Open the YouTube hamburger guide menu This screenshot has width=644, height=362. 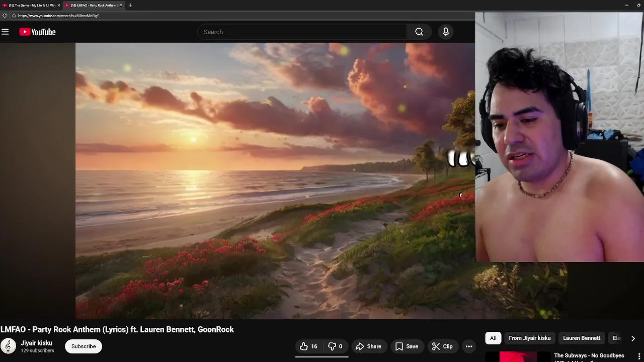[5, 32]
